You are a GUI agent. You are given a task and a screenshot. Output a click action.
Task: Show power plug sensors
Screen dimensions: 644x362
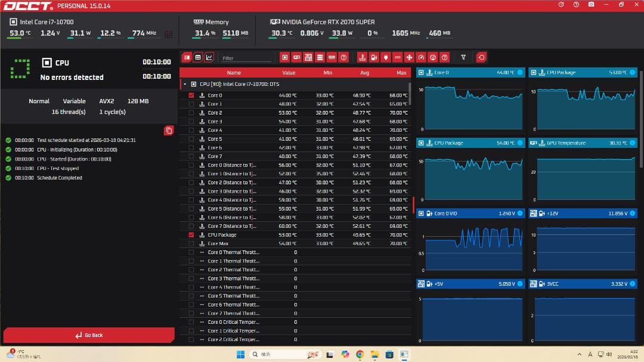[386, 57]
